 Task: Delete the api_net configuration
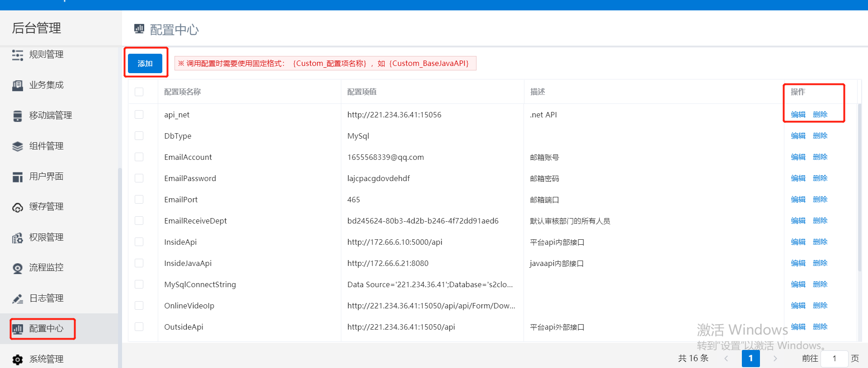click(820, 115)
